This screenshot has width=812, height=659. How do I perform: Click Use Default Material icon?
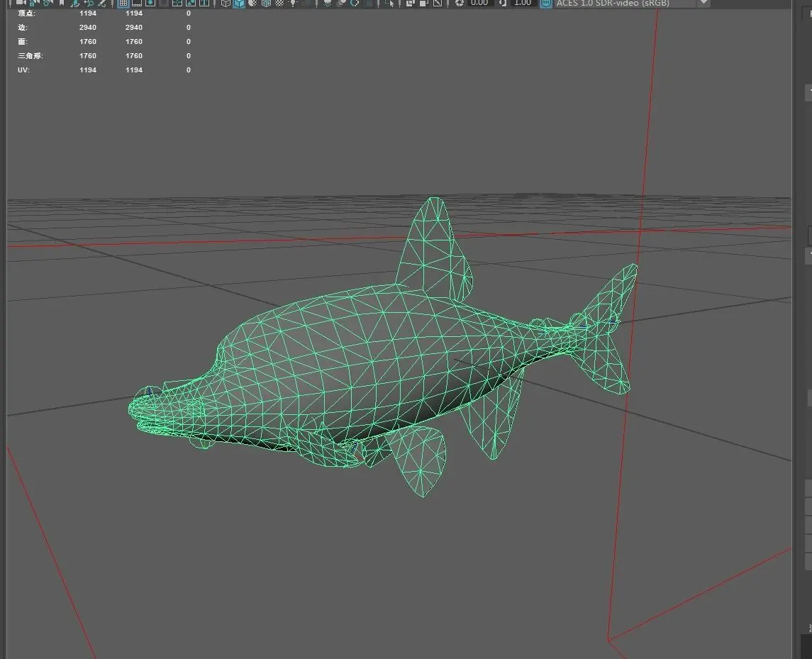252,3
